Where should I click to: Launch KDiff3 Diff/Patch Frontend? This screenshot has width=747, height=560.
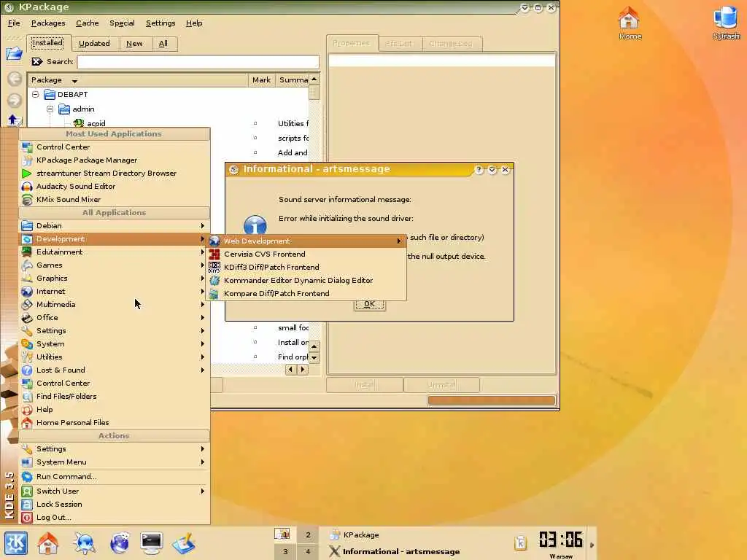click(306, 267)
